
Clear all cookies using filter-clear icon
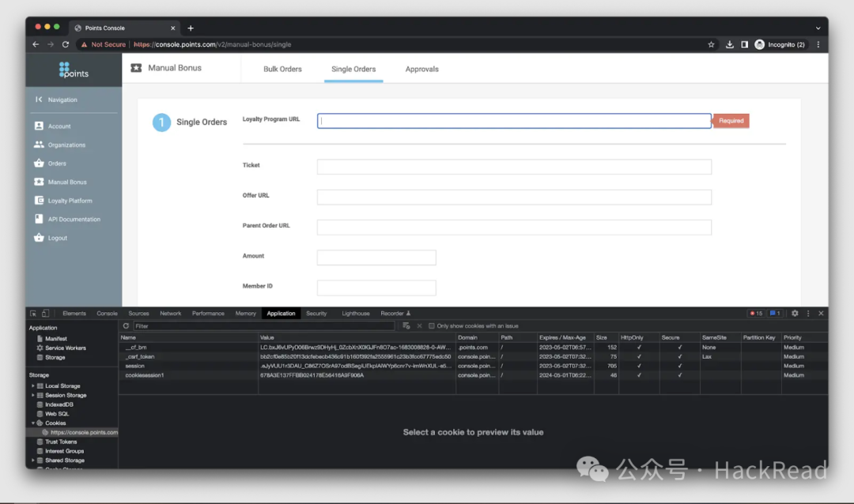pos(406,326)
